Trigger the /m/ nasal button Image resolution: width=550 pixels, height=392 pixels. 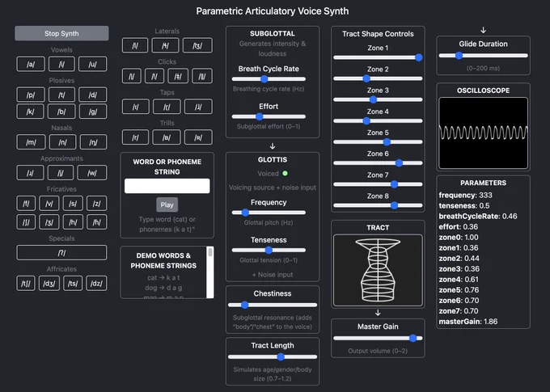click(x=31, y=142)
